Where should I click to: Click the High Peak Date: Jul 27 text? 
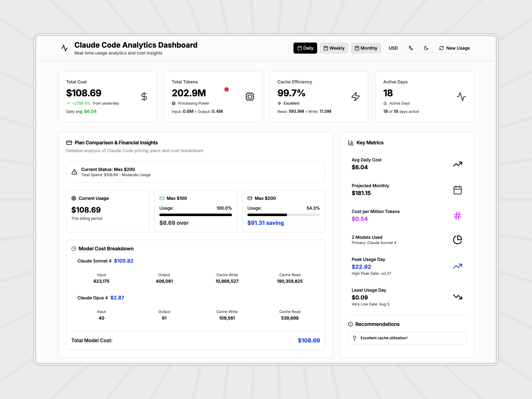[371, 273]
